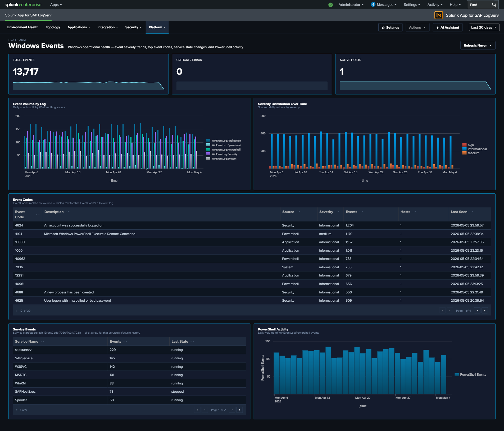Open event code 4104 PowerShell row
The height and width of the screenshot is (431, 504).
point(252,234)
